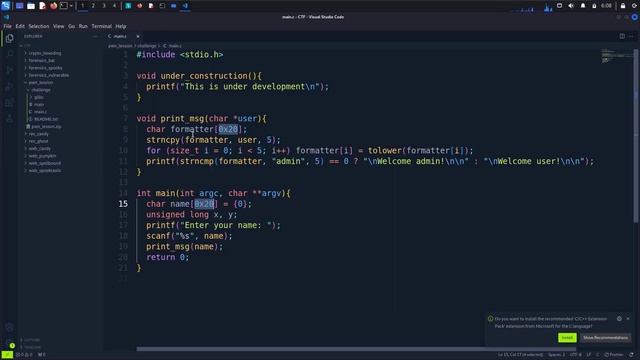The image size is (640, 360).
Task: Open the Extensions view in activity bar
Action: [x=9, y=102]
